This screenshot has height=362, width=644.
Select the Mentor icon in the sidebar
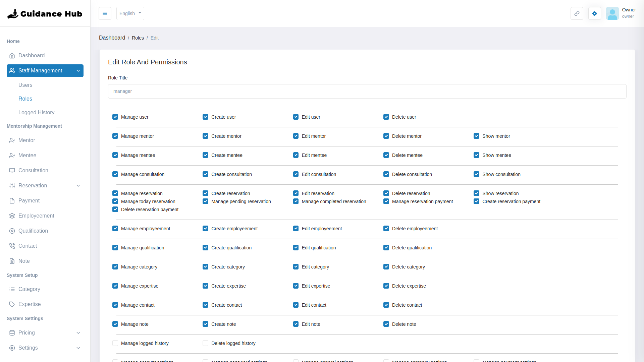click(x=12, y=140)
